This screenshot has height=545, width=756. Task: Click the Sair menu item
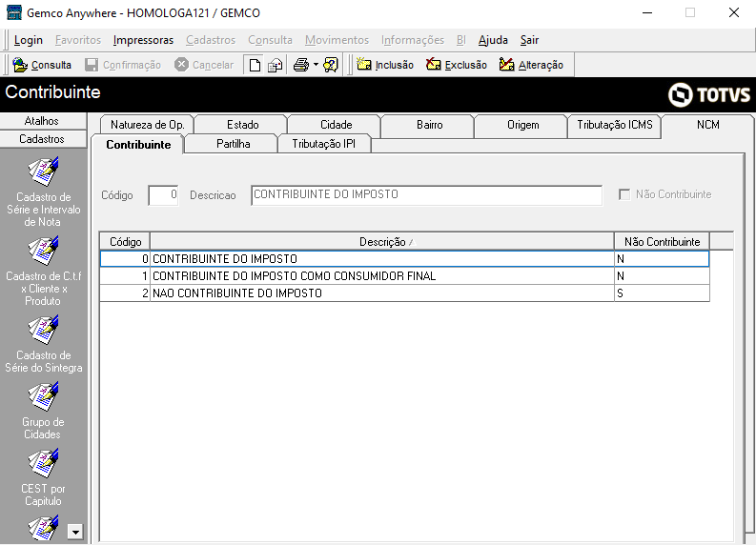(x=529, y=40)
